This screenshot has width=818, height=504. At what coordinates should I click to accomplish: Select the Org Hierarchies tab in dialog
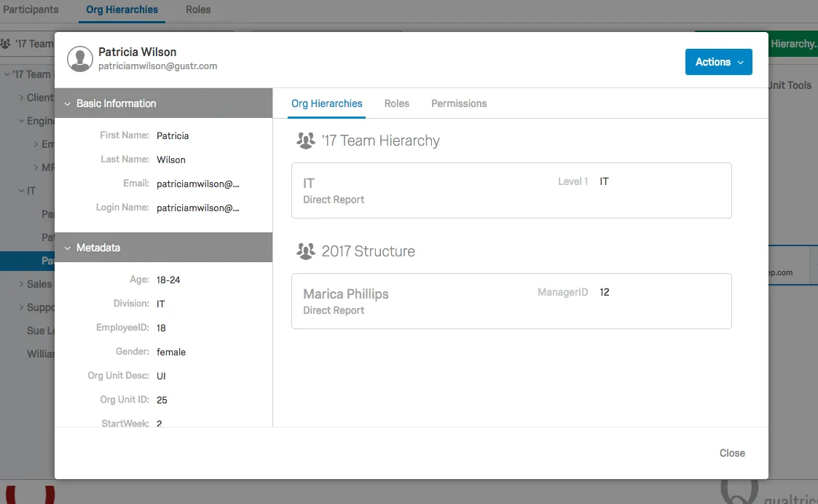326,103
